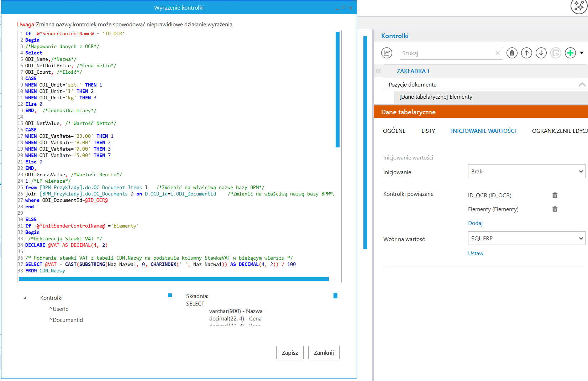Switch to the LISTY tab

pos(428,131)
